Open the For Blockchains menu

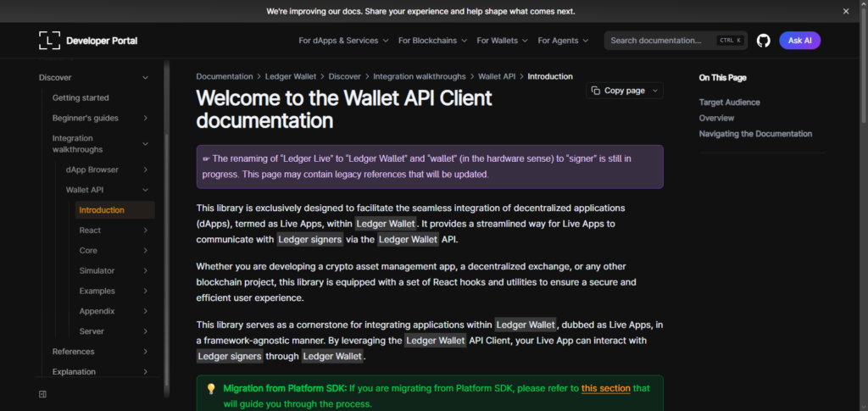(x=432, y=41)
